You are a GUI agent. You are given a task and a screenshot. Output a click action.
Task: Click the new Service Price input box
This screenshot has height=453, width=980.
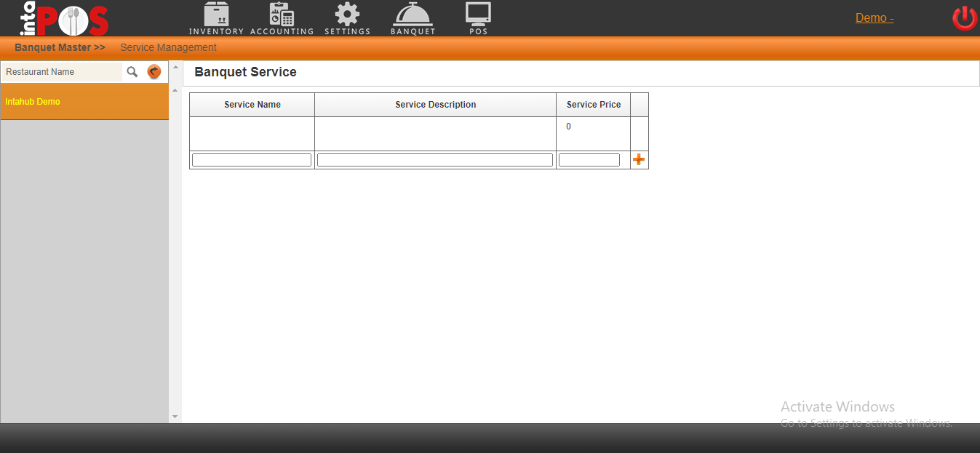[589, 160]
